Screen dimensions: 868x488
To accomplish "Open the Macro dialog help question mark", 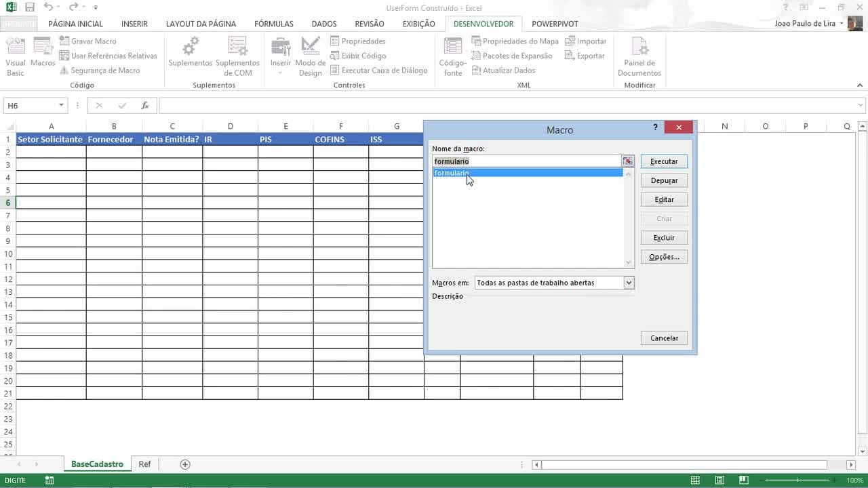I will [655, 127].
